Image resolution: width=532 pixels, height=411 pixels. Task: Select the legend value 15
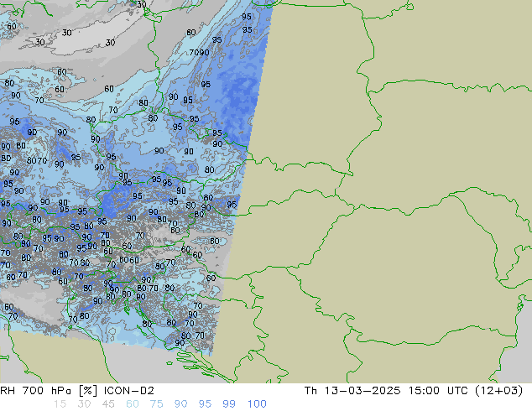pyautogui.click(x=60, y=404)
